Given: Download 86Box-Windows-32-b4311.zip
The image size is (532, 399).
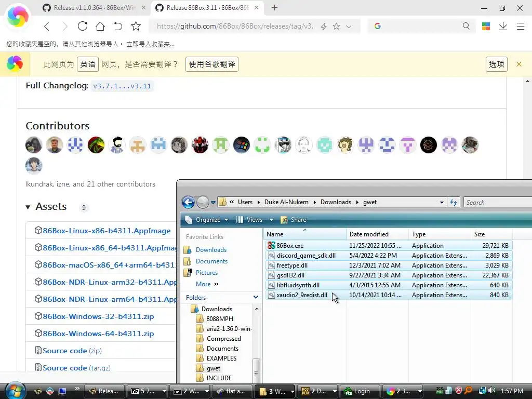Looking at the screenshot, I should coord(98,316).
